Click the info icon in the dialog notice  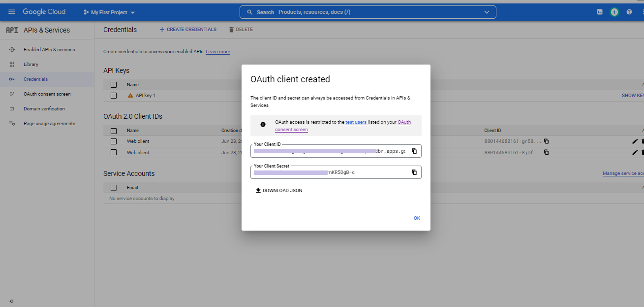tap(263, 125)
